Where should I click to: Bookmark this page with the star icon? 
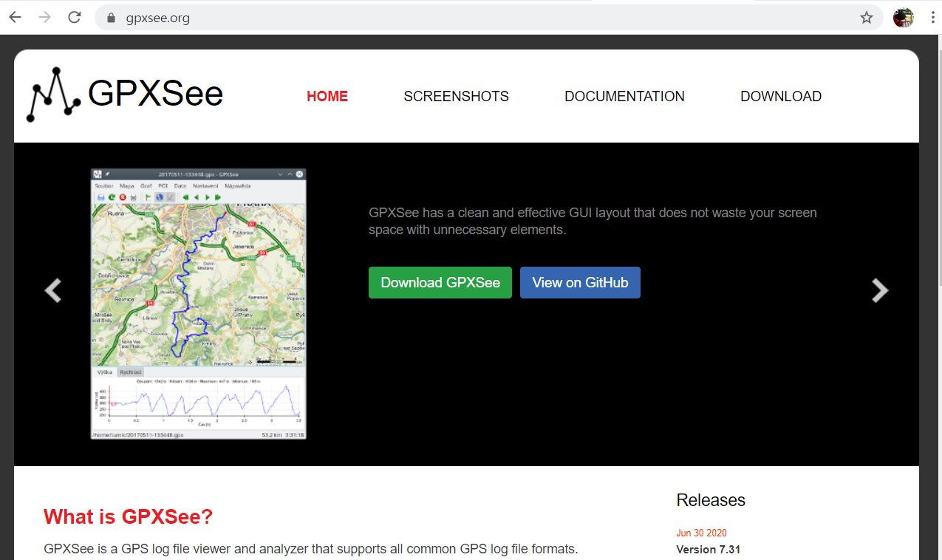click(x=867, y=18)
